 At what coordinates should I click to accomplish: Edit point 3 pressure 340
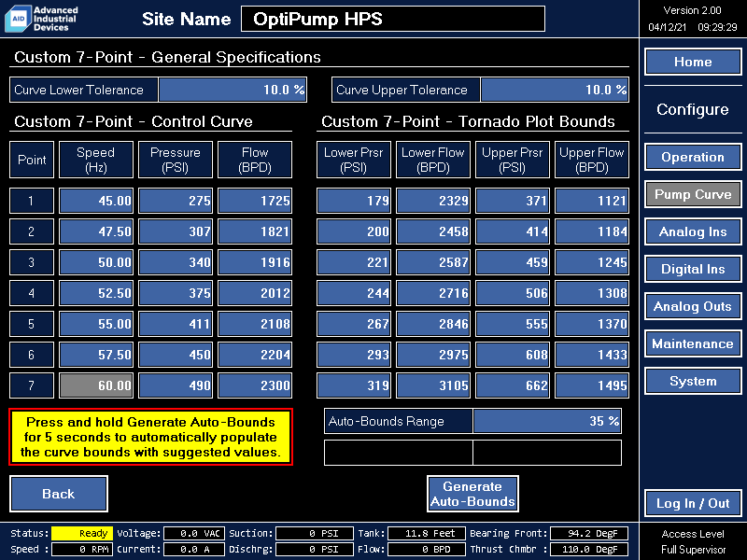(x=176, y=262)
